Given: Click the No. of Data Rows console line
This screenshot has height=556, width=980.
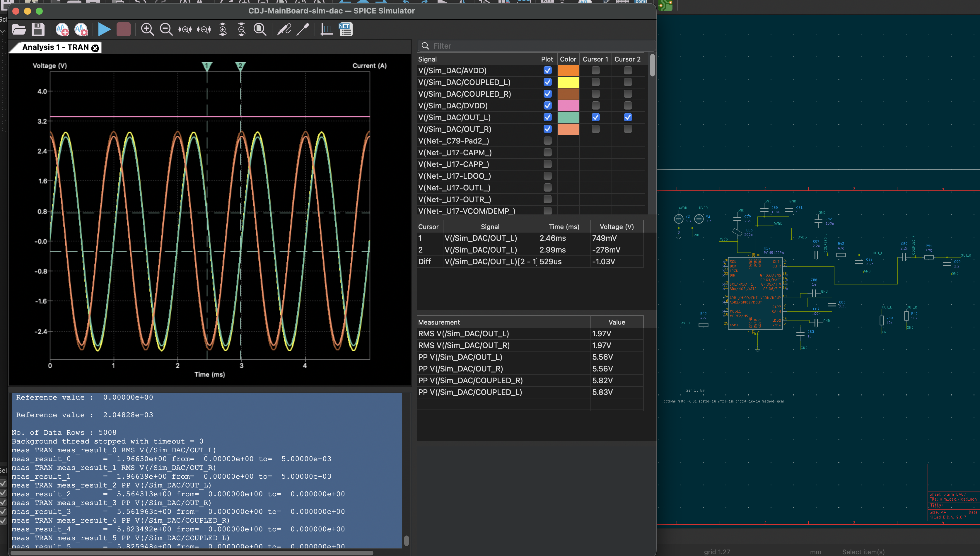Looking at the screenshot, I should 64,433.
